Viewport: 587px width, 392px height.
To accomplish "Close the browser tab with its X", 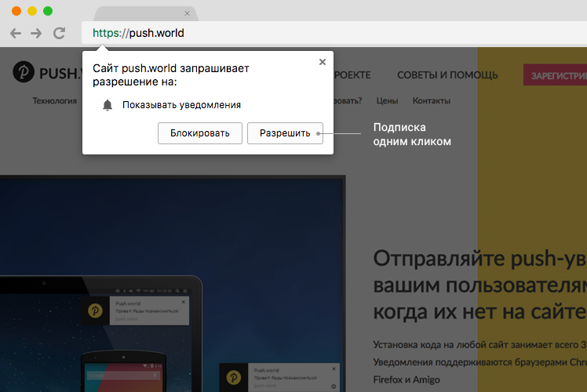I will [x=187, y=13].
